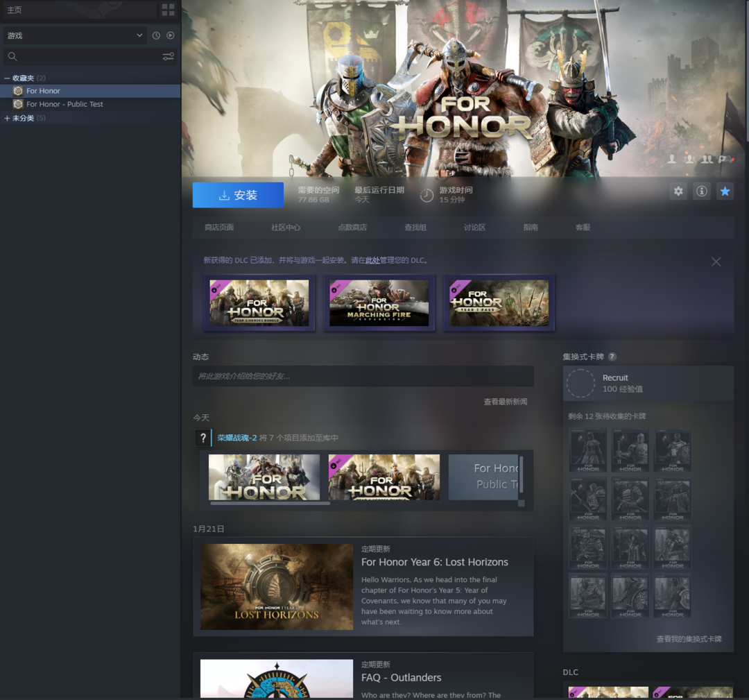Click the horizontal scrollbar under today's items
Viewport: 749px width, 700px height.
[x=270, y=504]
